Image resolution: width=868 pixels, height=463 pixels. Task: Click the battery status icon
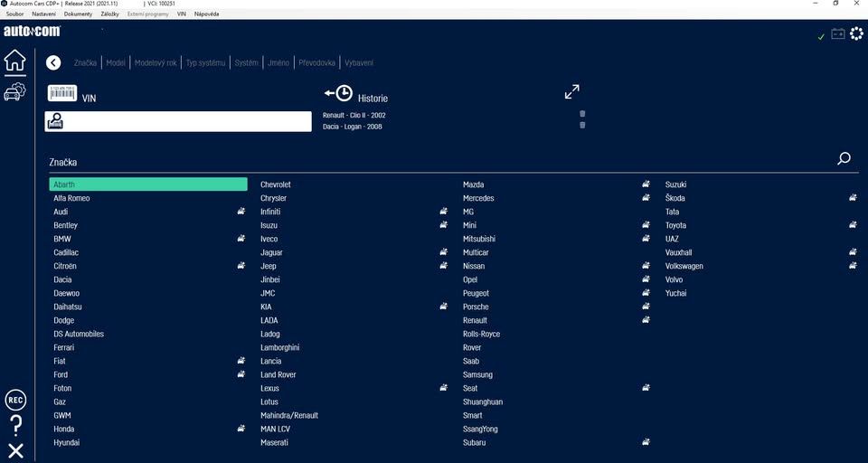838,34
